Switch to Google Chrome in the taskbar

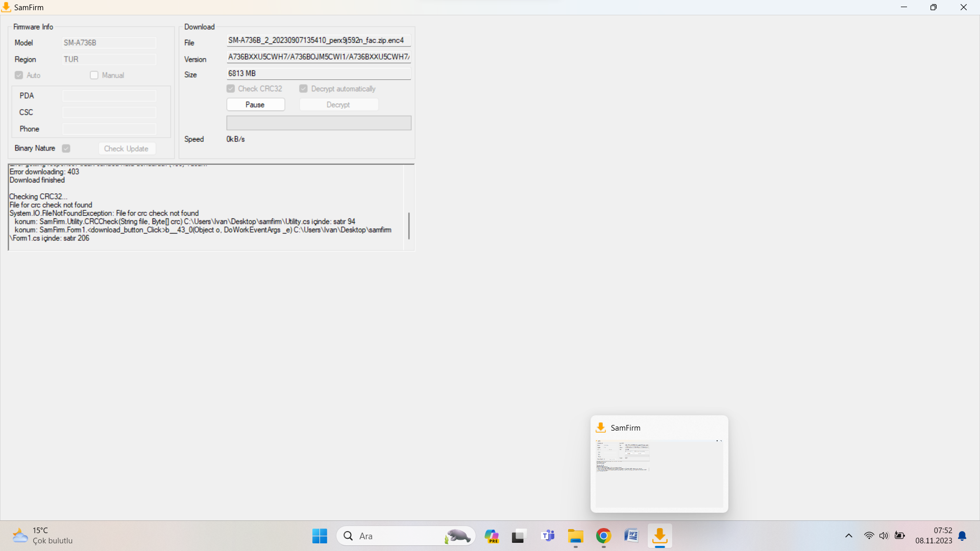click(x=604, y=536)
